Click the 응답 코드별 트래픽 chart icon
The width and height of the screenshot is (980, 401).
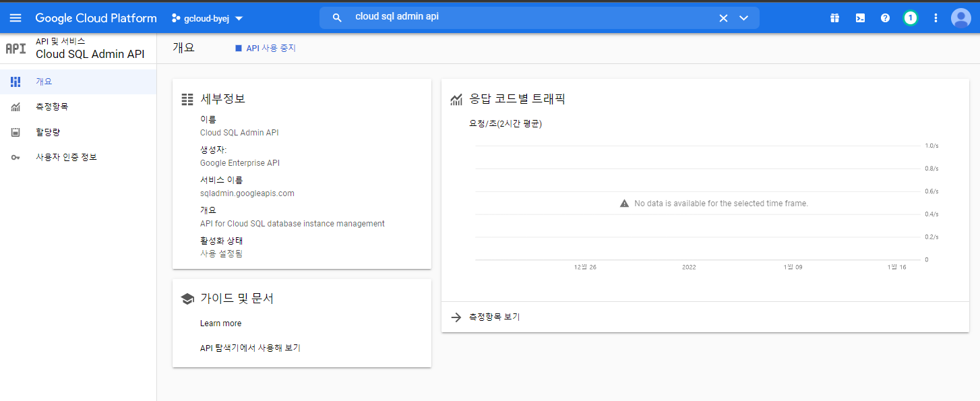pos(456,100)
